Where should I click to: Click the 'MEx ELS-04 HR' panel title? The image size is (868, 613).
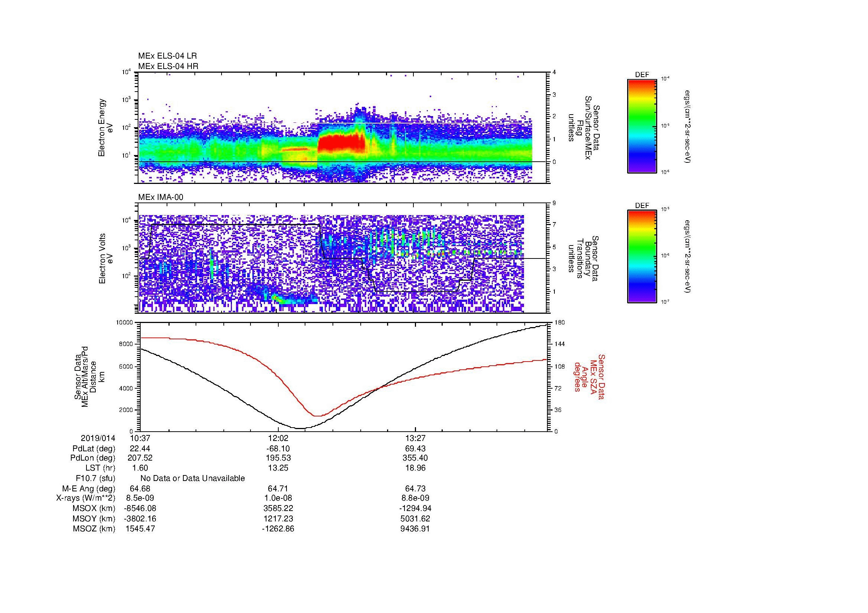[168, 66]
